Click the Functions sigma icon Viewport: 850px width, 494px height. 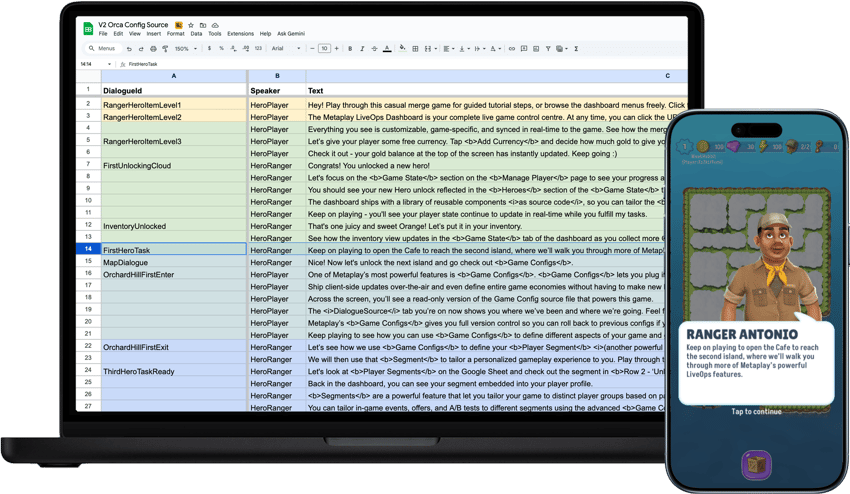(576, 48)
